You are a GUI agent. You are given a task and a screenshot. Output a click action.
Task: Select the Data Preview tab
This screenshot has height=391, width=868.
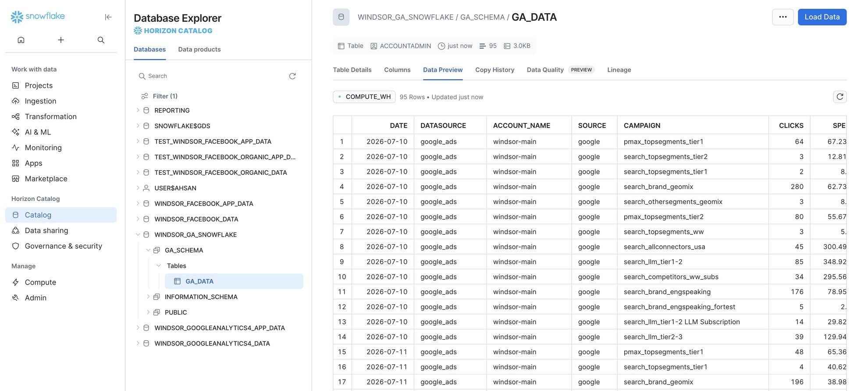(443, 70)
